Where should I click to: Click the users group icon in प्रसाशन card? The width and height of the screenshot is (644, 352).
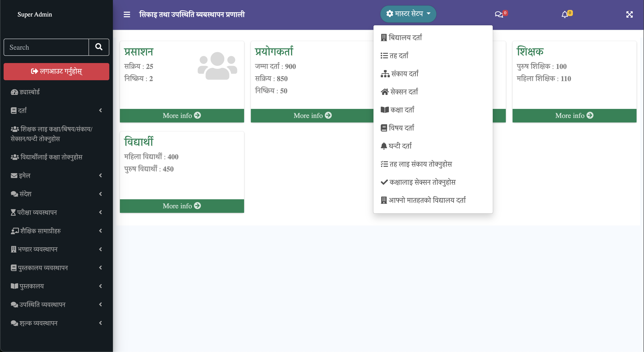tap(217, 66)
